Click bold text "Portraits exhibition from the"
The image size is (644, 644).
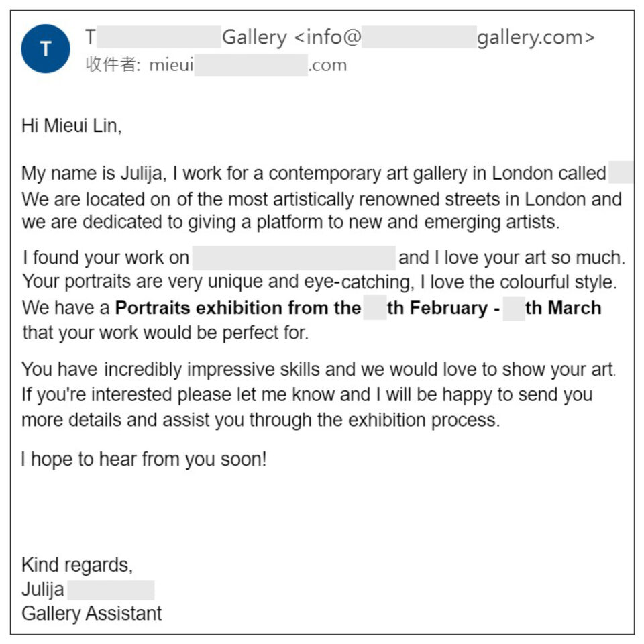237,308
